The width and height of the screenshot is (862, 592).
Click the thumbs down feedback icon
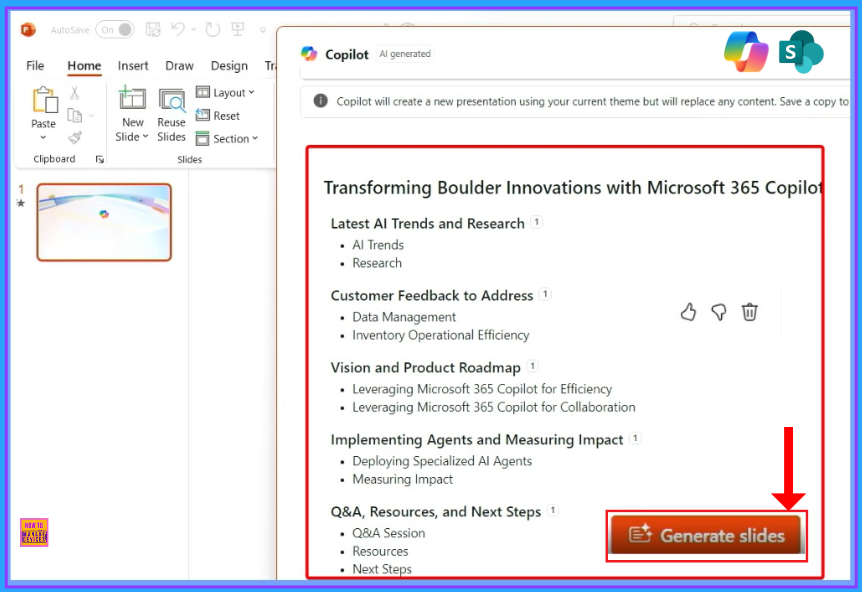tap(719, 312)
